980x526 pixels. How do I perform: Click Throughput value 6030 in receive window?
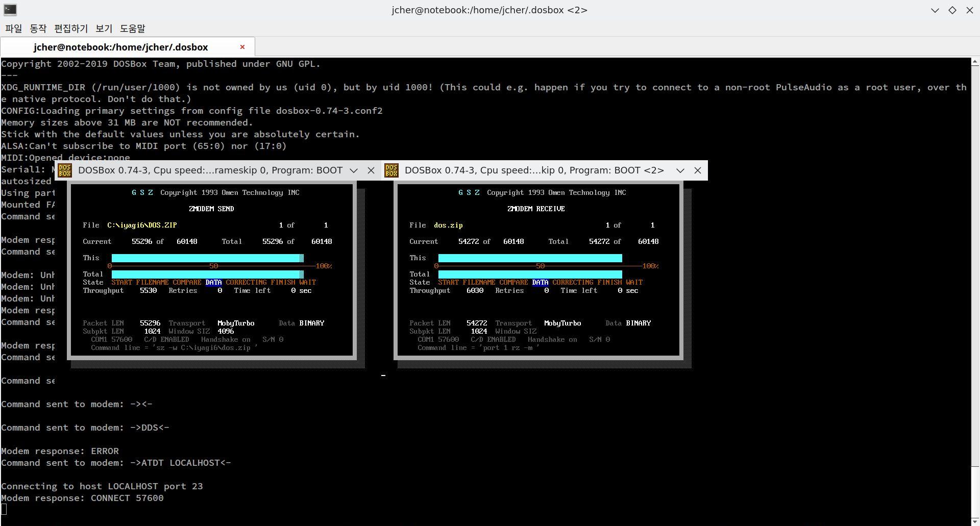click(x=475, y=290)
